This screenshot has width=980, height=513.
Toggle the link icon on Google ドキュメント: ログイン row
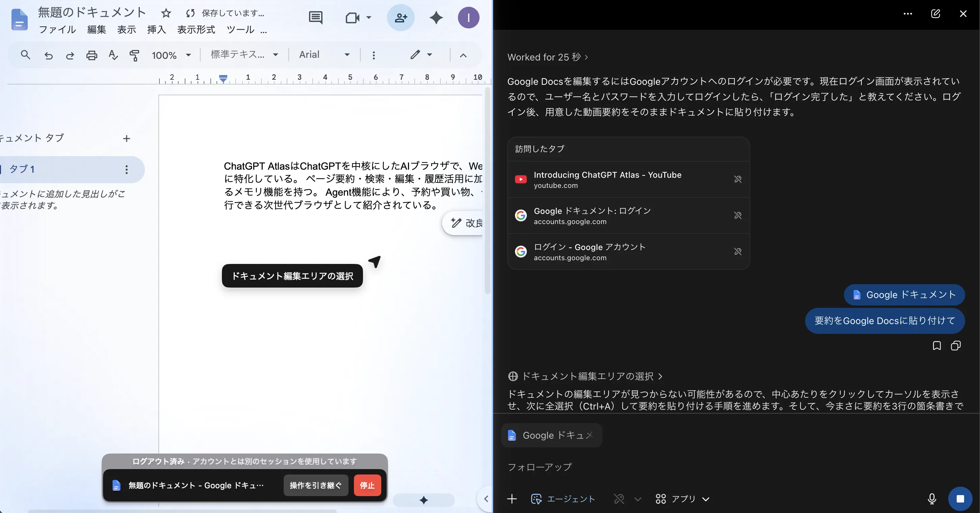pyautogui.click(x=738, y=216)
